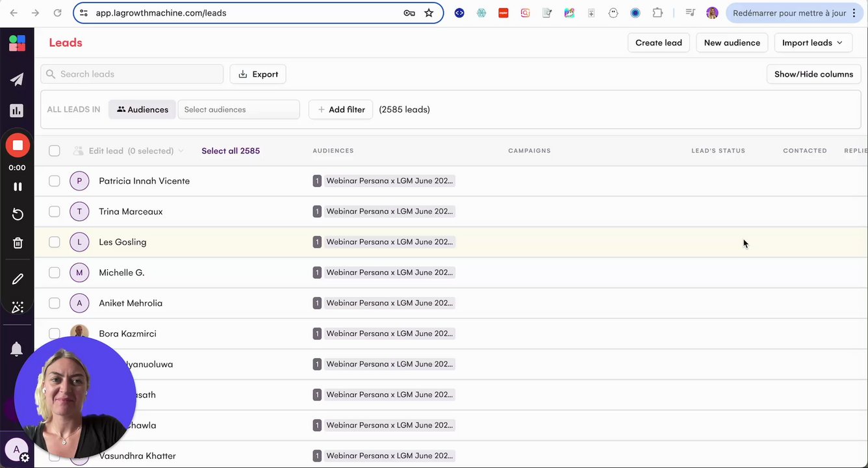Viewport: 868px width, 468px height.
Task: Stop the screen recording
Action: [18, 146]
